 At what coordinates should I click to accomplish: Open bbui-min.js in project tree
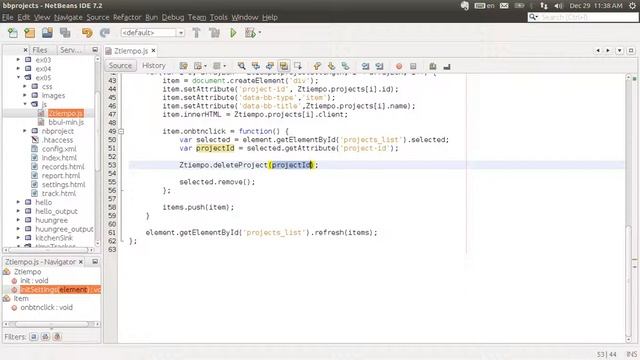pyautogui.click(x=66, y=122)
